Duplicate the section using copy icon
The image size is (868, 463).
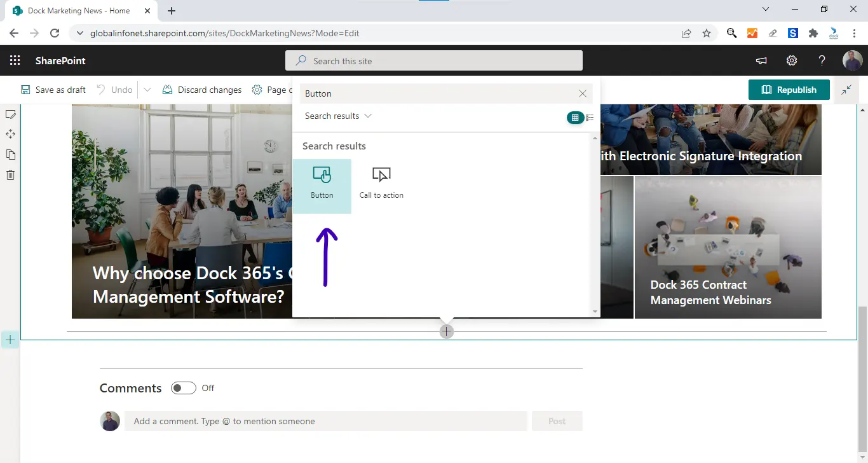tap(10, 155)
